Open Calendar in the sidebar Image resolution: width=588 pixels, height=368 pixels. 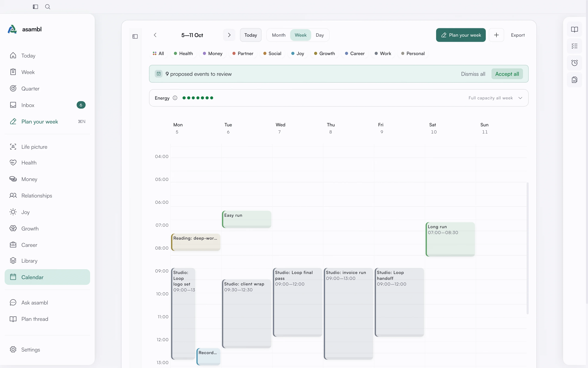point(47,277)
